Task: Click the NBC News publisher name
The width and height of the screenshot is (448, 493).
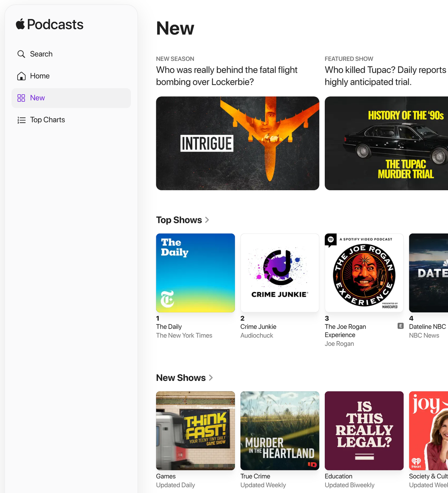Action: pos(424,335)
